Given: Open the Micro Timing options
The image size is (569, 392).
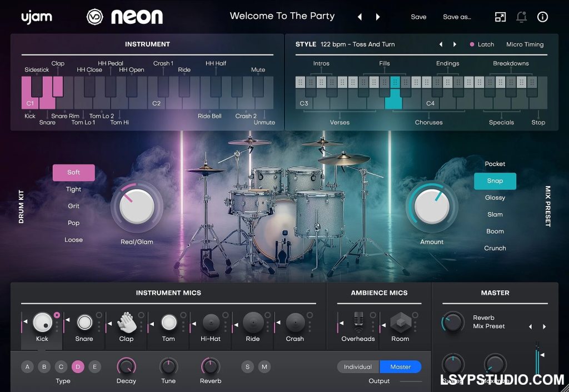Looking at the screenshot, I should (x=525, y=44).
